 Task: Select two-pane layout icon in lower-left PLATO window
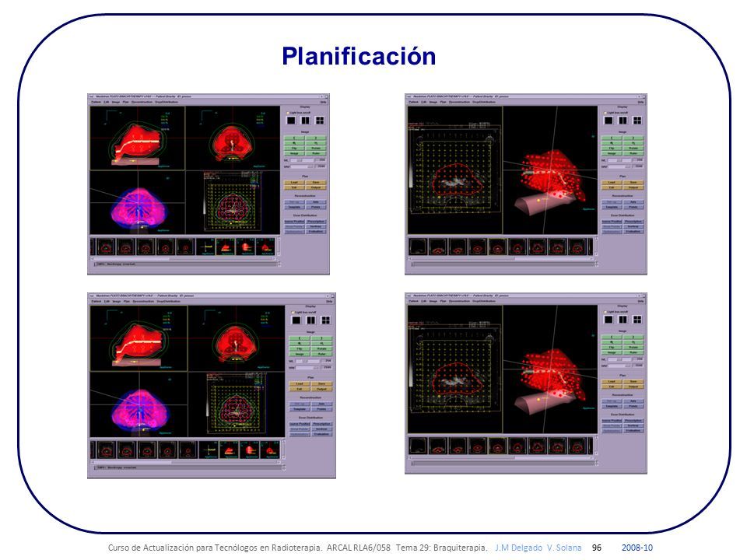tap(311, 320)
